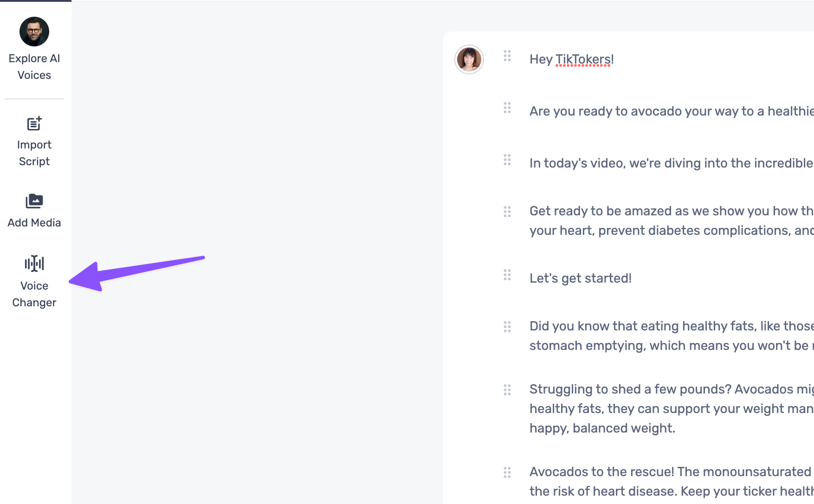
Task: Click the female voice avatar thumbnail
Action: pos(469,59)
